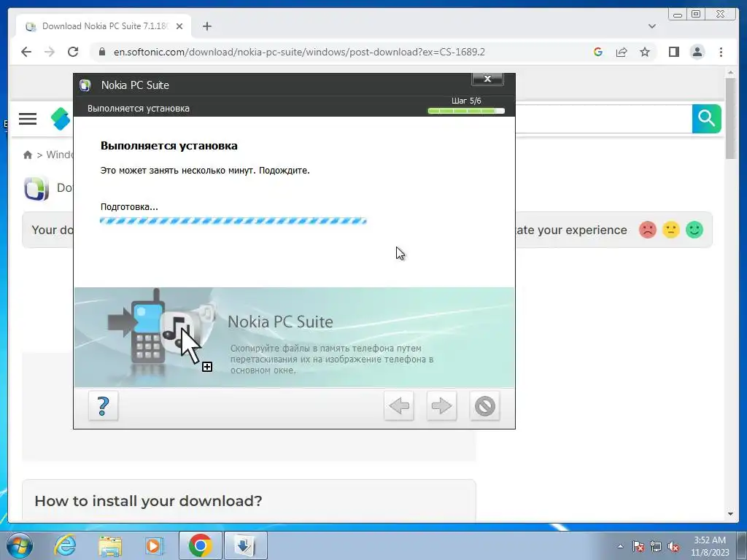Click Action Center flag tray icon
The height and width of the screenshot is (560, 747).
(638, 546)
